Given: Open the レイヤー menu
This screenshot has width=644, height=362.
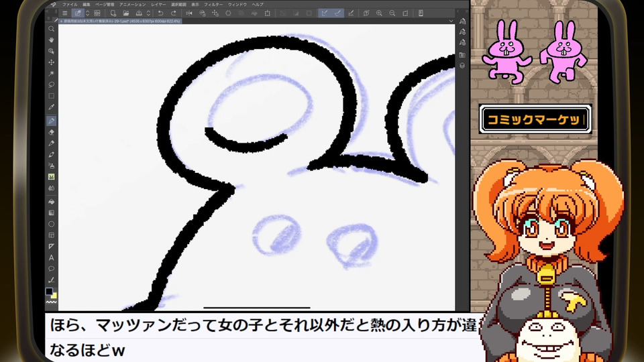Looking at the screenshot, I should pos(158,4).
